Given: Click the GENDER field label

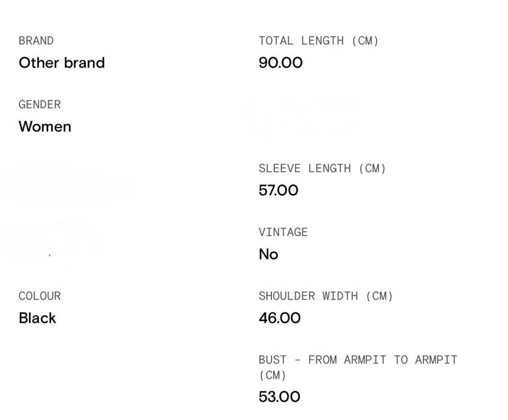Looking at the screenshot, I should coord(40,105).
